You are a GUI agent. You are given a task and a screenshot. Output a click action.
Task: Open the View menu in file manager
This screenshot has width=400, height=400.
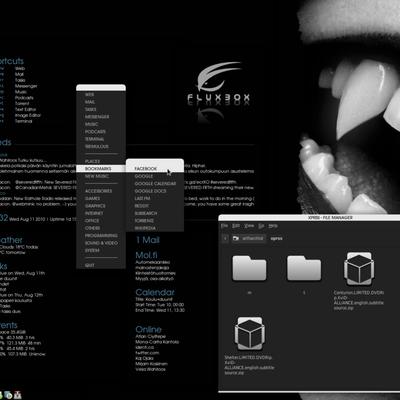pos(249,226)
